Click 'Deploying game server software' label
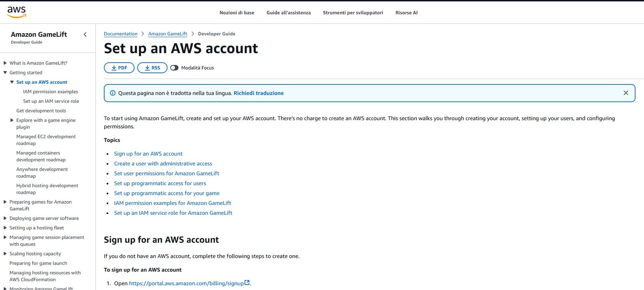Image resolution: width=644 pixels, height=290 pixels. pos(44,218)
